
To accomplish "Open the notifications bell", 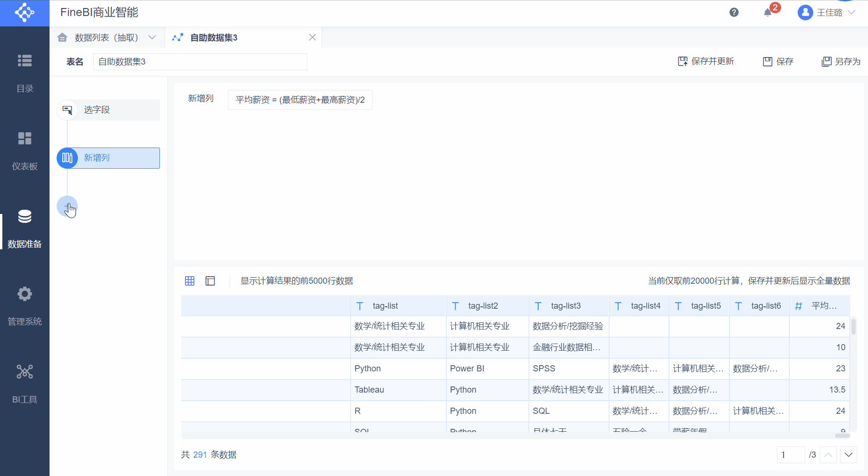I will [768, 13].
